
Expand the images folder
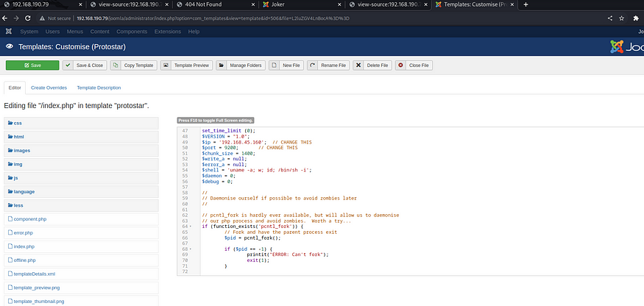coord(81,151)
